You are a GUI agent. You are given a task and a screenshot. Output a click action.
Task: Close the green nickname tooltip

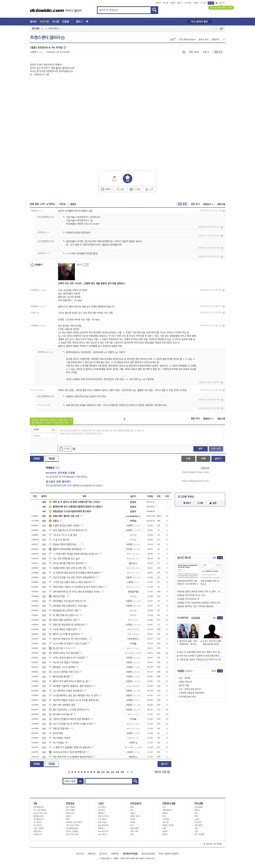coord(70,420)
